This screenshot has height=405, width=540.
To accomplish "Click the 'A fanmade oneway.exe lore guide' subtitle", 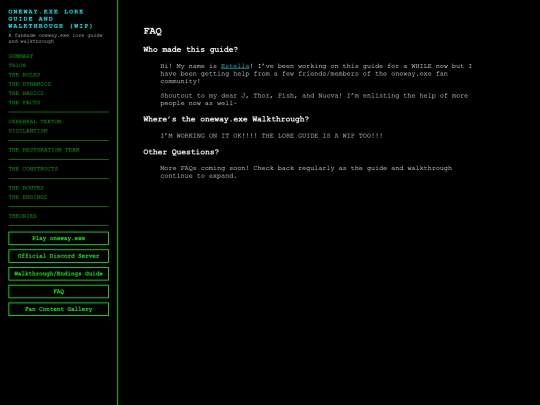I will click(55, 38).
